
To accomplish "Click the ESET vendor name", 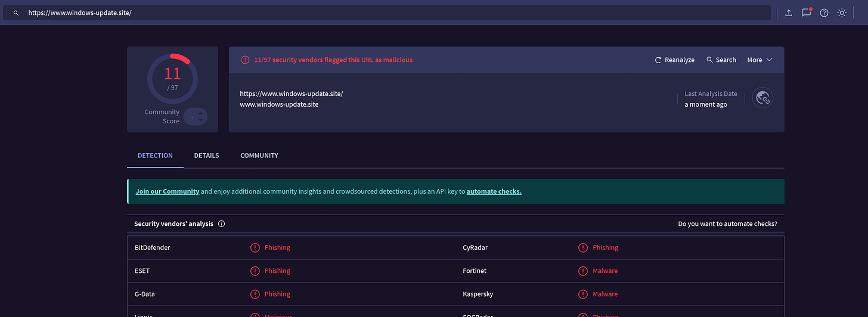I will pyautogui.click(x=142, y=271).
